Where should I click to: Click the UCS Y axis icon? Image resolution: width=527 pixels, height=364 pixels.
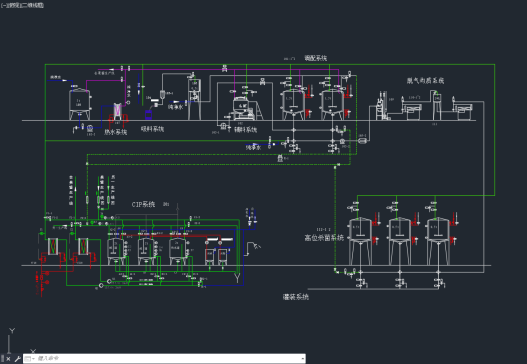coord(12,331)
